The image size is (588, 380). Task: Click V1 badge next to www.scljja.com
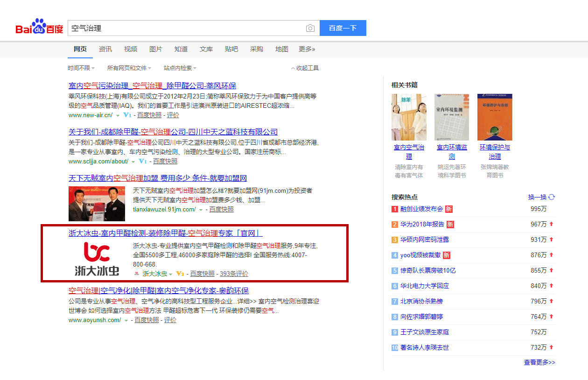(x=143, y=162)
